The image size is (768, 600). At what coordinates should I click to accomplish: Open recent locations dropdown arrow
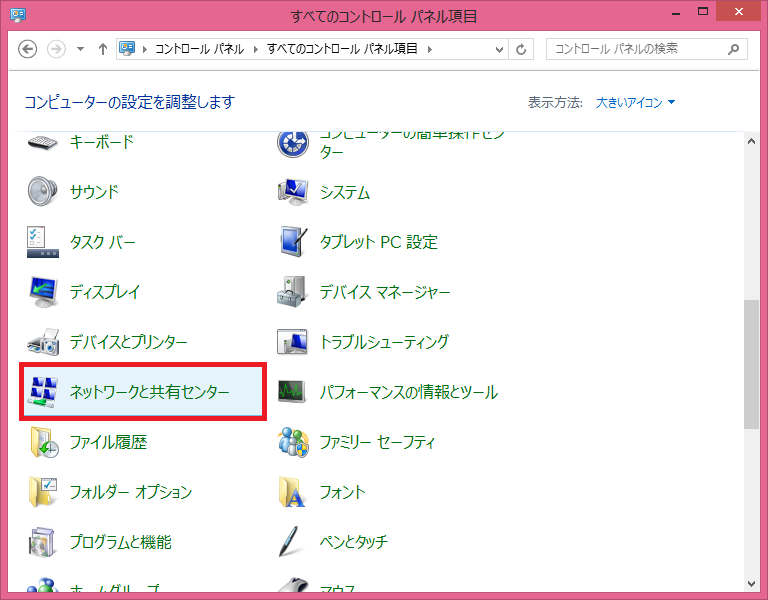pyautogui.click(x=80, y=49)
